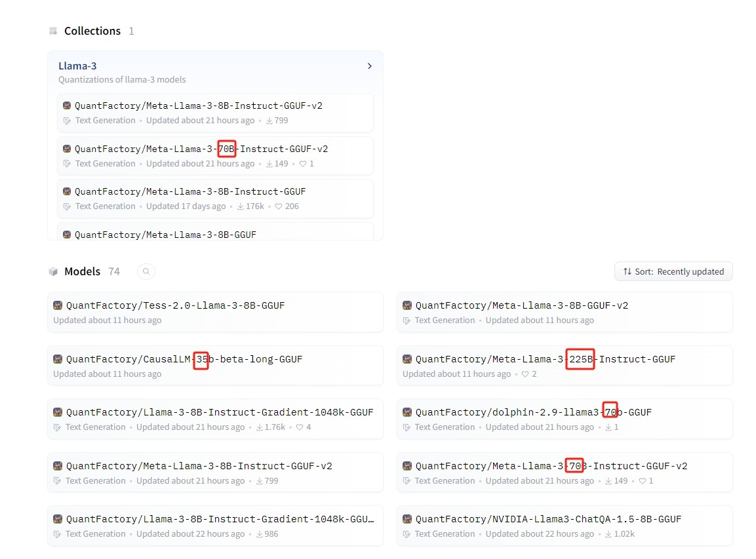Click 'Updated 17 days ago' text
Screen dimensions: 756x559
(186, 206)
